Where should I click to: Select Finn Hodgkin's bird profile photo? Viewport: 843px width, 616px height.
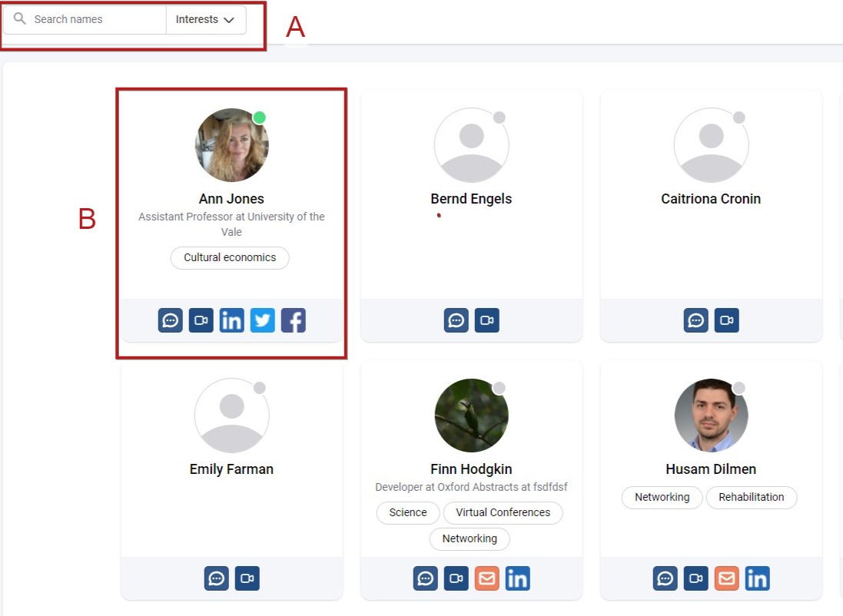click(x=472, y=416)
